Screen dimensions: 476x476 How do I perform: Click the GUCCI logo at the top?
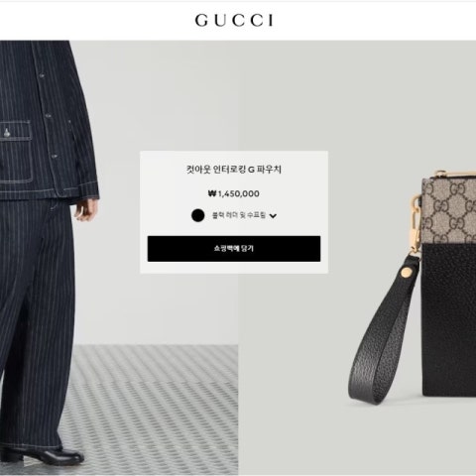click(x=234, y=21)
